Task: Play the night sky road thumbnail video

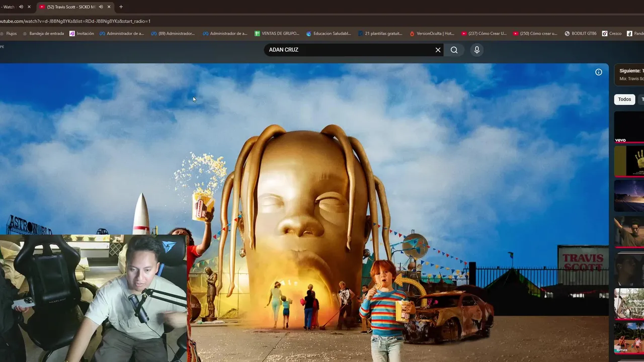Action: pyautogui.click(x=629, y=196)
